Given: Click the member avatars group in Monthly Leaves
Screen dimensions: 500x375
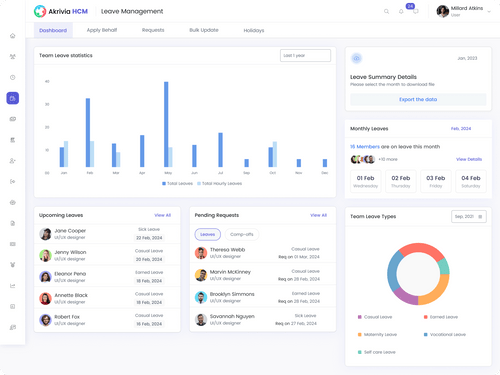Looking at the screenshot, I should click(x=363, y=159).
